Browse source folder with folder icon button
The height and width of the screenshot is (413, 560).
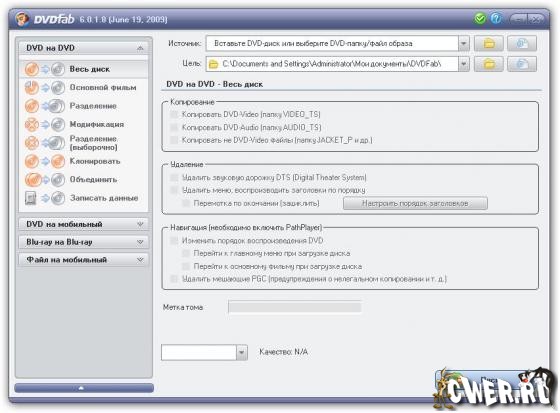(x=489, y=44)
